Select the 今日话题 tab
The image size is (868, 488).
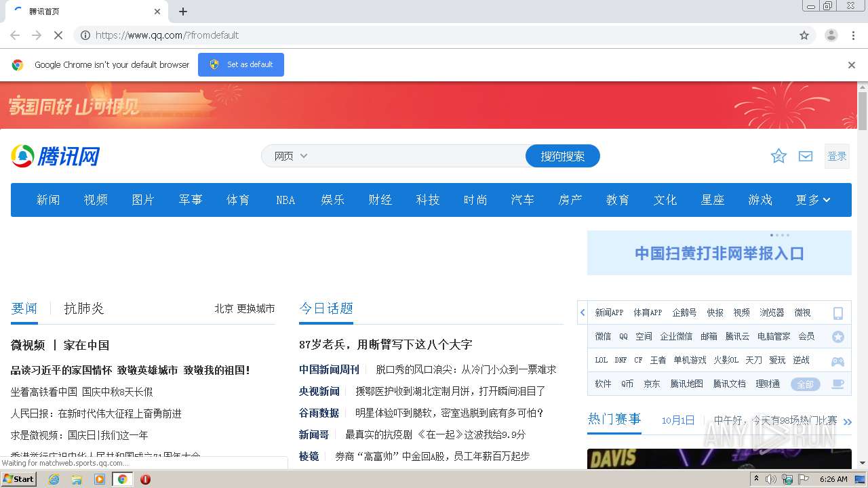click(x=326, y=308)
